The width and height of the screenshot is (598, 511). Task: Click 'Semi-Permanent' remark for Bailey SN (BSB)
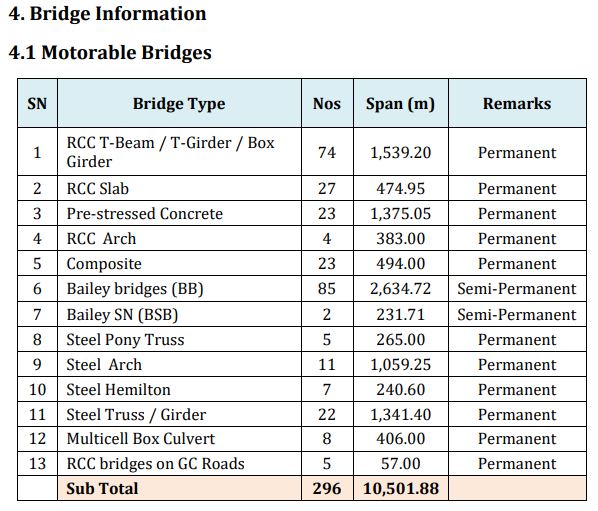(x=517, y=315)
